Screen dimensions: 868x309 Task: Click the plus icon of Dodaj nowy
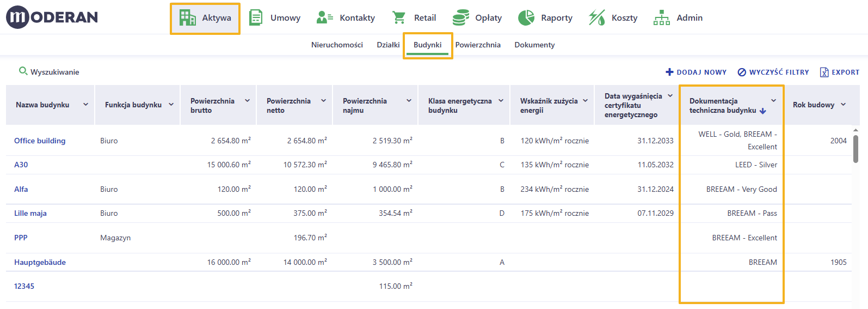click(669, 72)
